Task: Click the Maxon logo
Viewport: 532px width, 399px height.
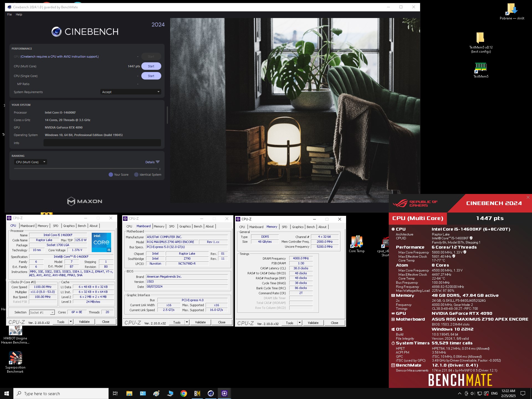Action: (85, 201)
